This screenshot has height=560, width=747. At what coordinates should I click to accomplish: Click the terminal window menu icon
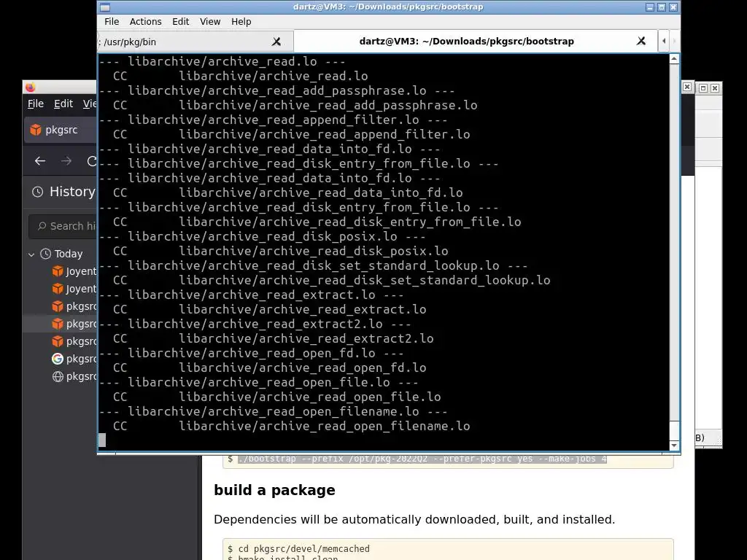[x=105, y=7]
